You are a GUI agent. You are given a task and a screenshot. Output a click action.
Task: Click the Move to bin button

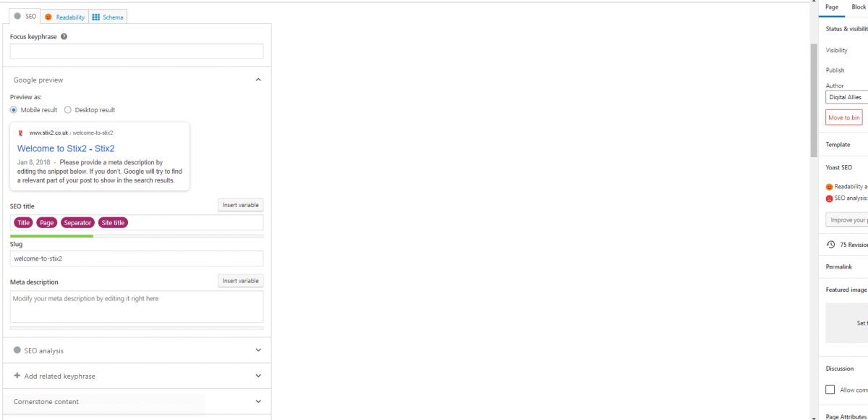coord(844,117)
